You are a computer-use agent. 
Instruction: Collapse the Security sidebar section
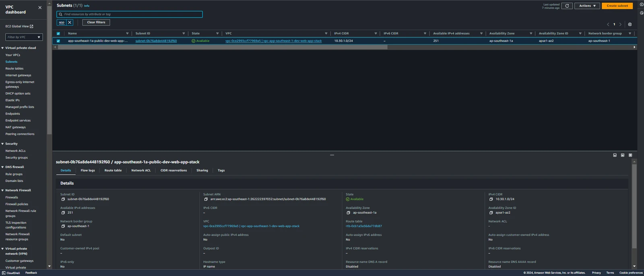pos(2,144)
